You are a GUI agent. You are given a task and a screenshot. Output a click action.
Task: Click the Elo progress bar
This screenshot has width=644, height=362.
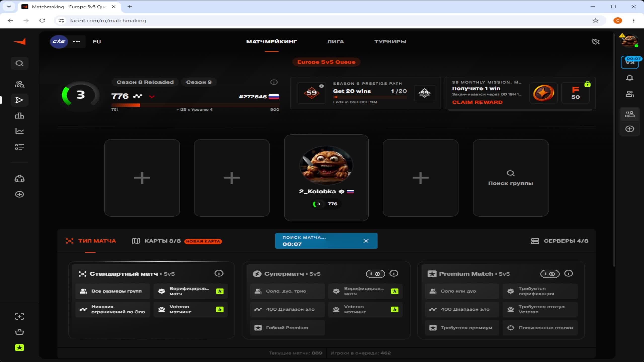click(195, 105)
